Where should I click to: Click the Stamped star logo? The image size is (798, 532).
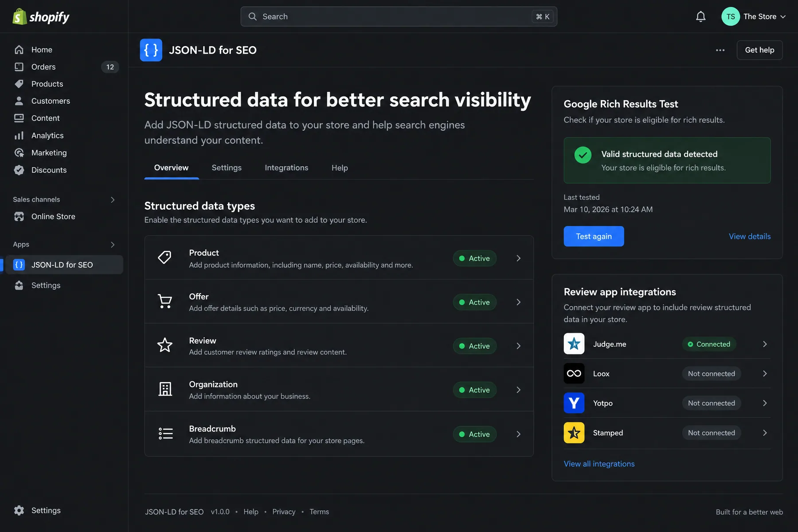(574, 433)
